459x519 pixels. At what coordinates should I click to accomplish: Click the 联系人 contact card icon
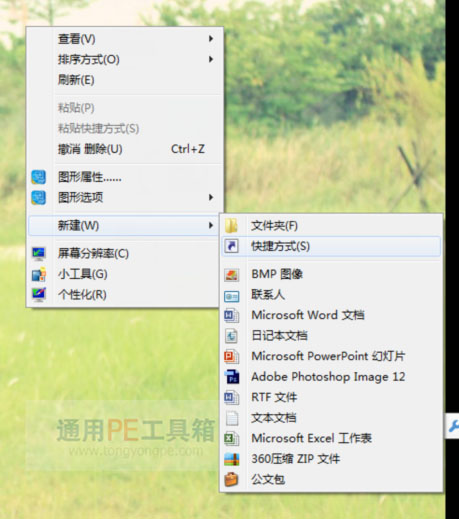tap(231, 296)
